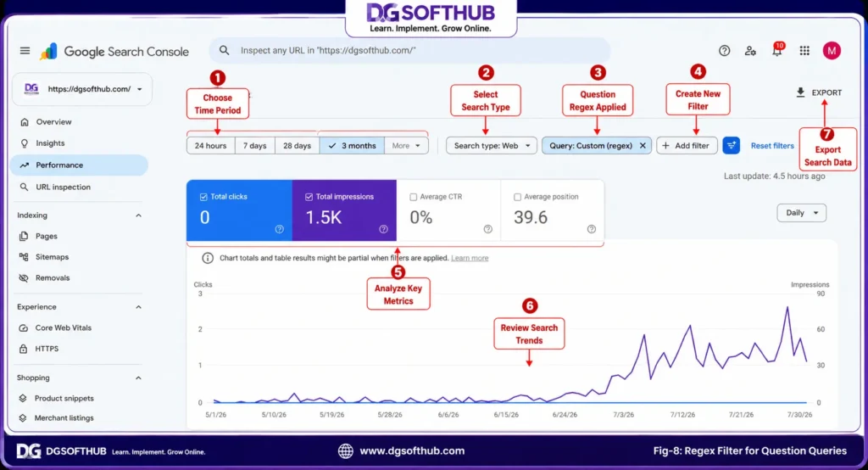Select the 3 months time period
The image size is (868, 470).
(352, 146)
